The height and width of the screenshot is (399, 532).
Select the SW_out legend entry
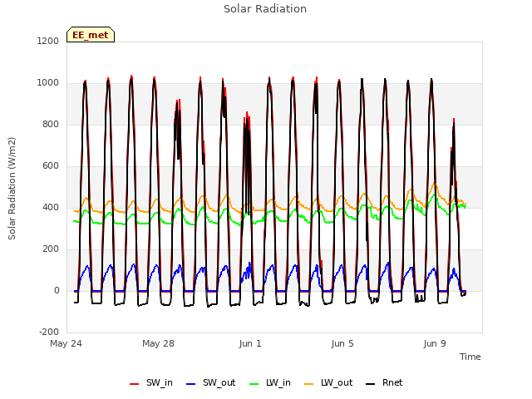click(210, 383)
